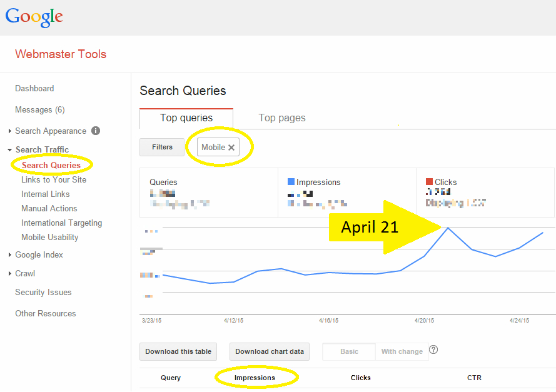Remove the Mobile filter with the X

231,148
